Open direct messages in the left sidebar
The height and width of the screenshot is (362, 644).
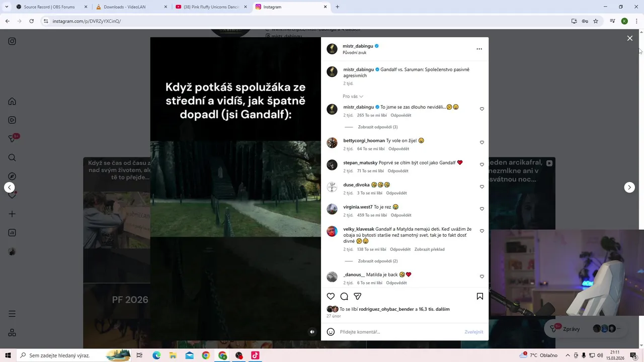12,139
